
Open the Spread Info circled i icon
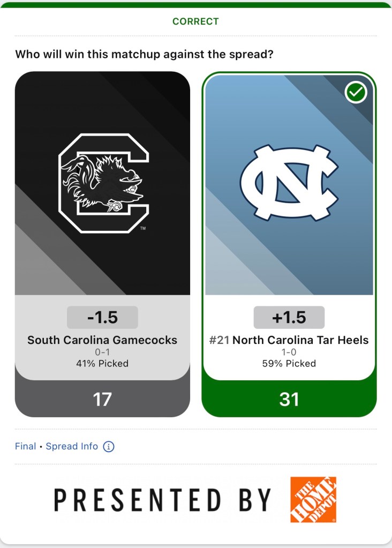click(109, 446)
